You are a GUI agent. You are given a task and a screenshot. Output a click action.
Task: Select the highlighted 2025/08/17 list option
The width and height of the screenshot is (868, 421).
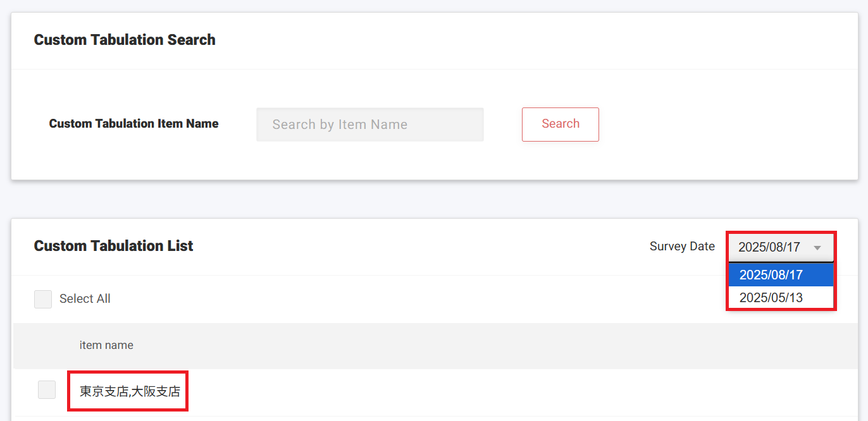click(x=780, y=275)
